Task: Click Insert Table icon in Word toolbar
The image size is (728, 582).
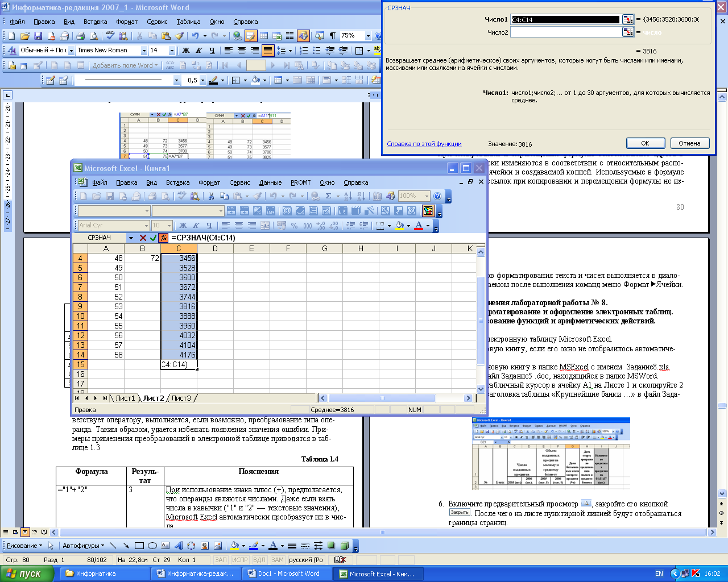Action: [x=264, y=36]
